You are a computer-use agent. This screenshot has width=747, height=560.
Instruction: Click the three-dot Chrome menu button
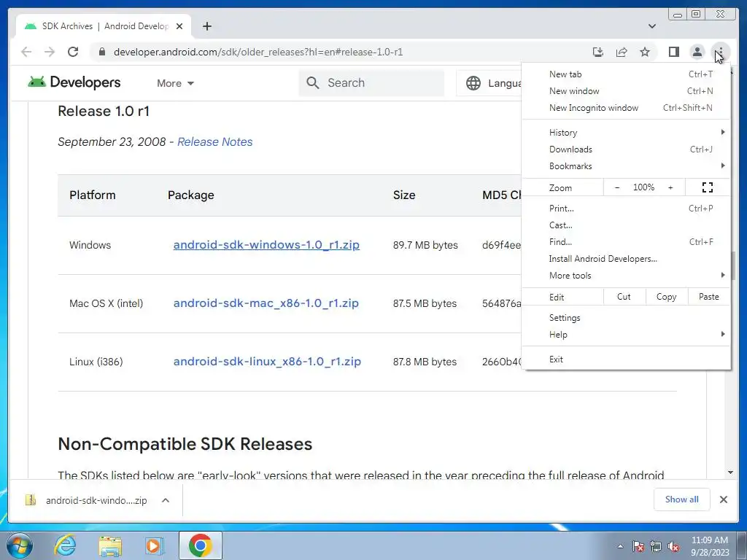720,52
